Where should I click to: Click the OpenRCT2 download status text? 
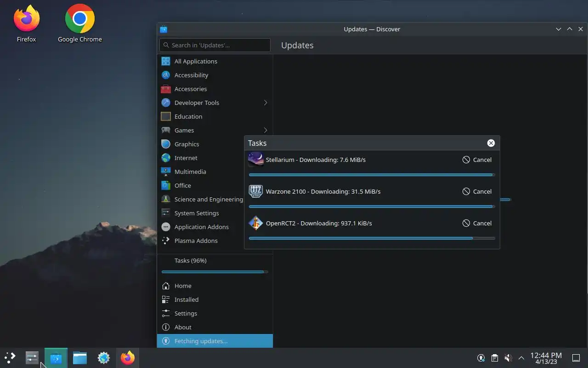(319, 223)
